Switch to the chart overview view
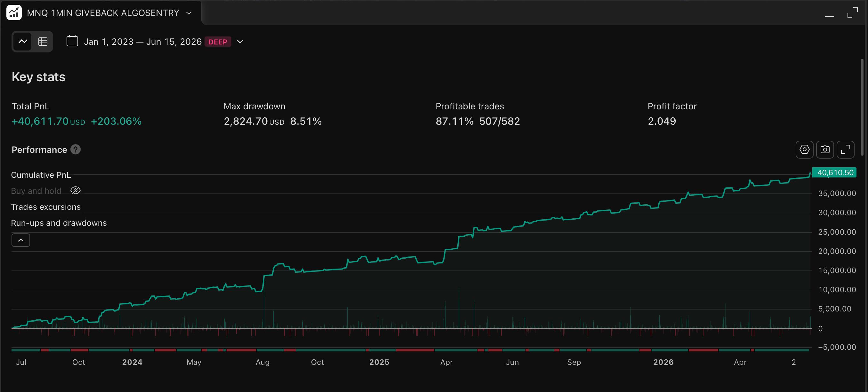 23,41
